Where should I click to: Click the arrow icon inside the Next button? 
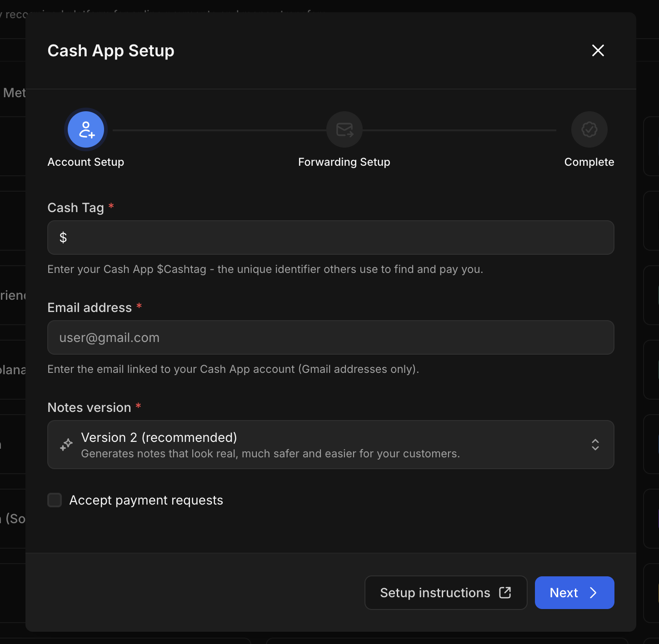coord(593,593)
